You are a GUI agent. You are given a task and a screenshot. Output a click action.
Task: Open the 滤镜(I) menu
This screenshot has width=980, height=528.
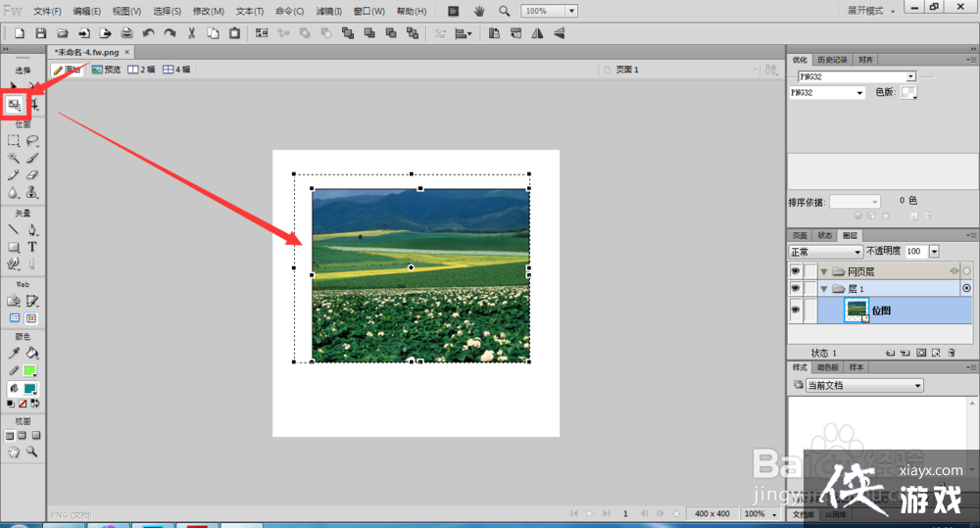[x=330, y=11]
